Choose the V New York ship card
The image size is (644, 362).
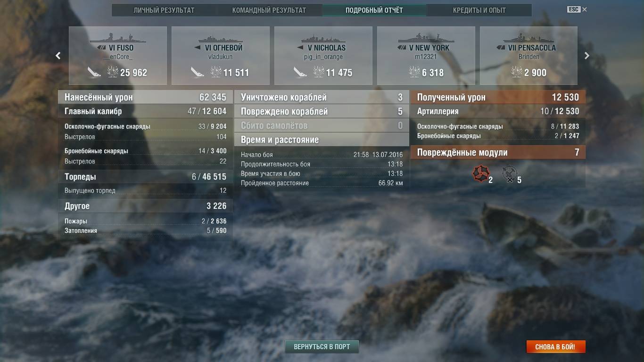tap(426, 56)
